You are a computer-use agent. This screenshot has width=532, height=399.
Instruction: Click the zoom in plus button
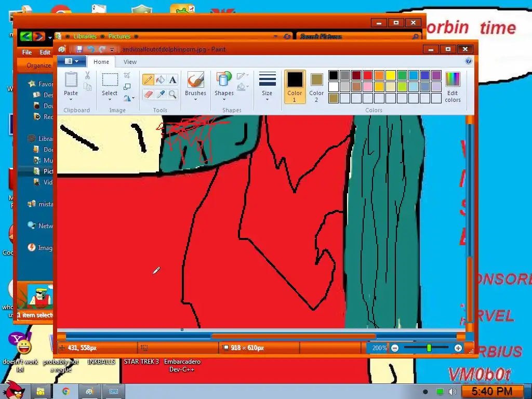pyautogui.click(x=458, y=348)
